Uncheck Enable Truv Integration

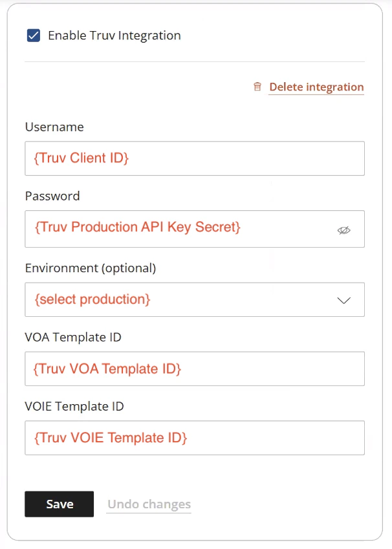(32, 36)
